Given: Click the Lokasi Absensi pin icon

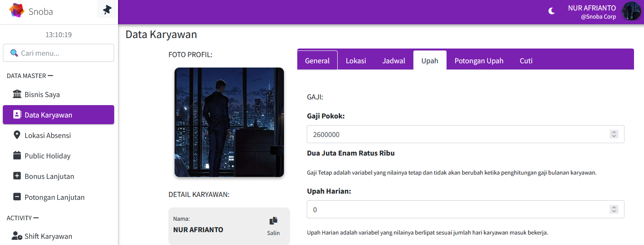Looking at the screenshot, I should 17,135.
